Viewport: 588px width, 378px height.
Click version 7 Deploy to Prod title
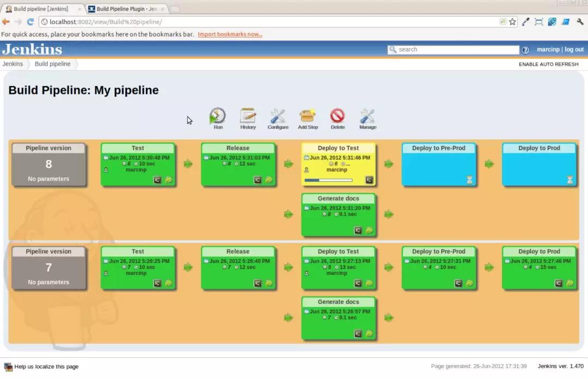click(x=539, y=251)
